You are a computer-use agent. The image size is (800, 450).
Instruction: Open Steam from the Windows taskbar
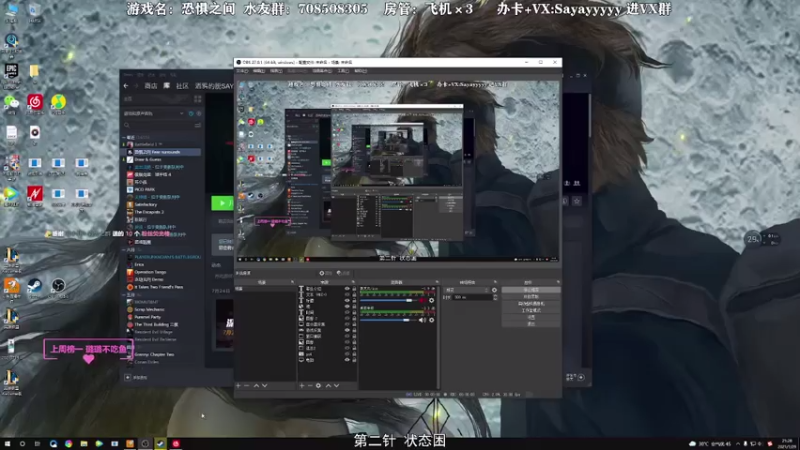(160, 444)
